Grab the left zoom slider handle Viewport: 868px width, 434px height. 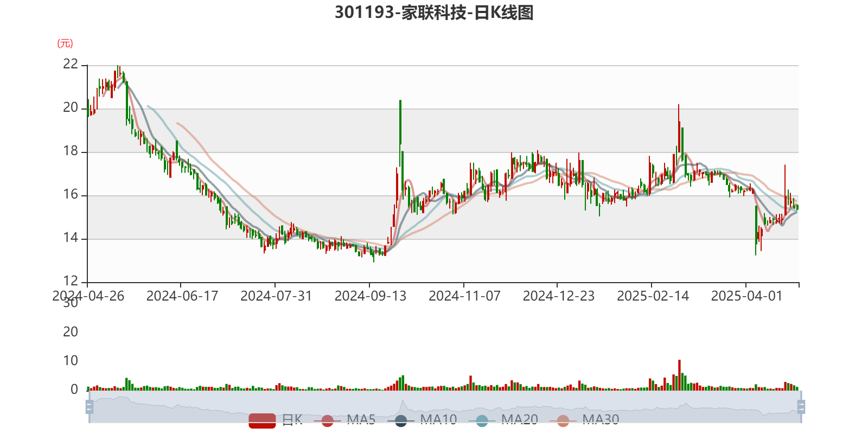pyautogui.click(x=89, y=407)
